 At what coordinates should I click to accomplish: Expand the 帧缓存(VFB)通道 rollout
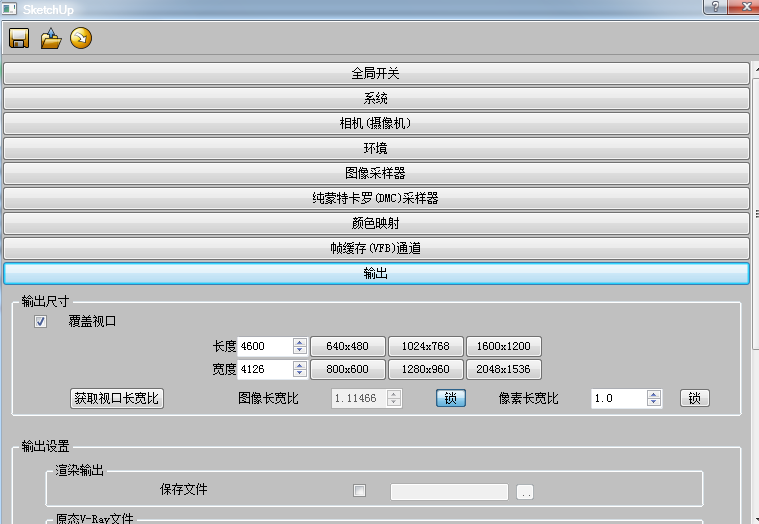point(376,248)
